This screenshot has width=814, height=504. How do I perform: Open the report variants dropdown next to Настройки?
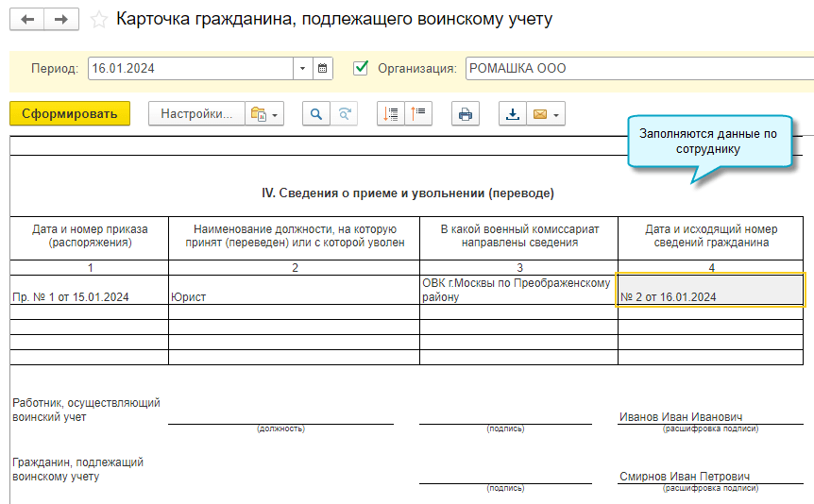tap(263, 114)
